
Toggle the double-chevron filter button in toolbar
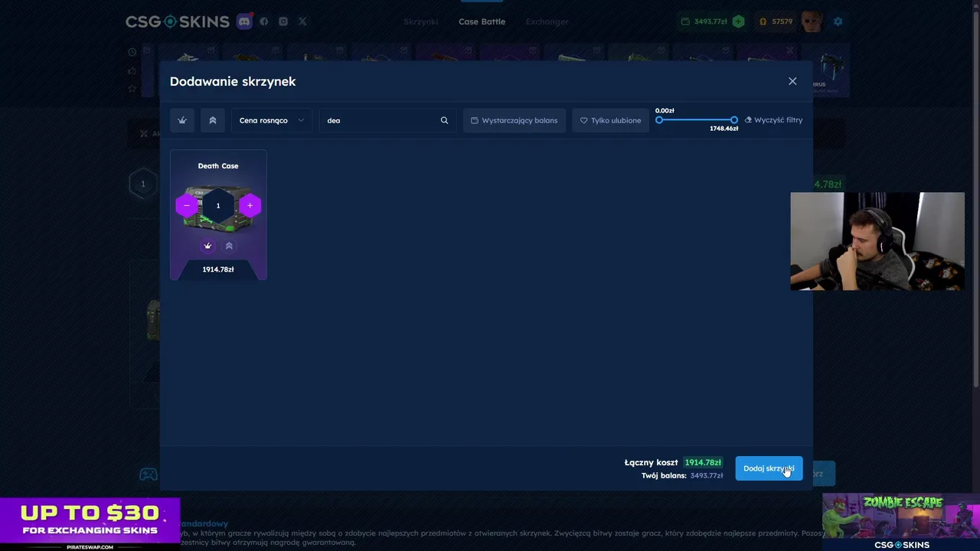tap(213, 120)
